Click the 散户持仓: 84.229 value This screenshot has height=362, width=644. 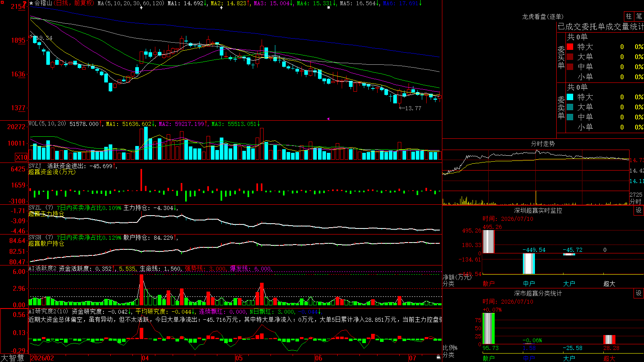pos(150,238)
